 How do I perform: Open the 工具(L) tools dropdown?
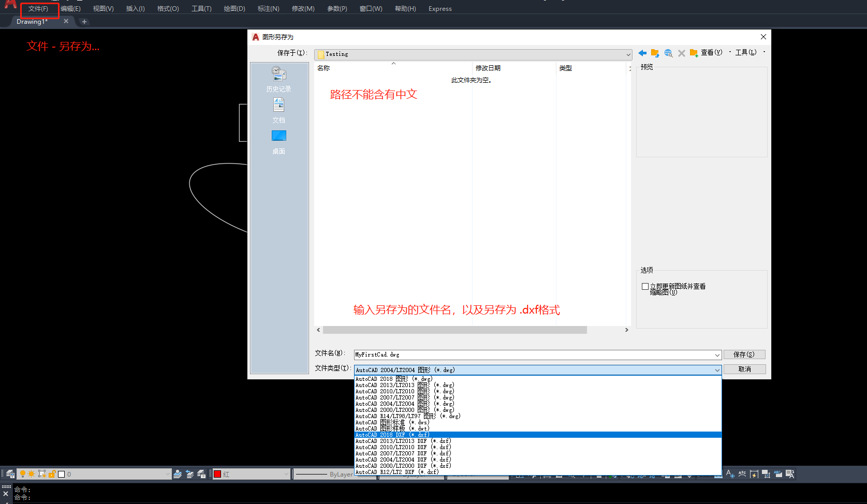(x=745, y=52)
